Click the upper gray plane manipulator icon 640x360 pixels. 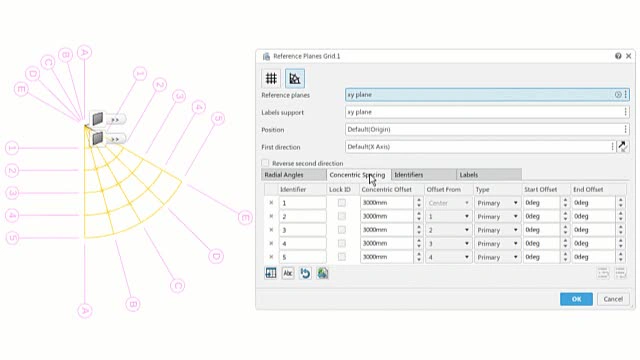pos(97,119)
